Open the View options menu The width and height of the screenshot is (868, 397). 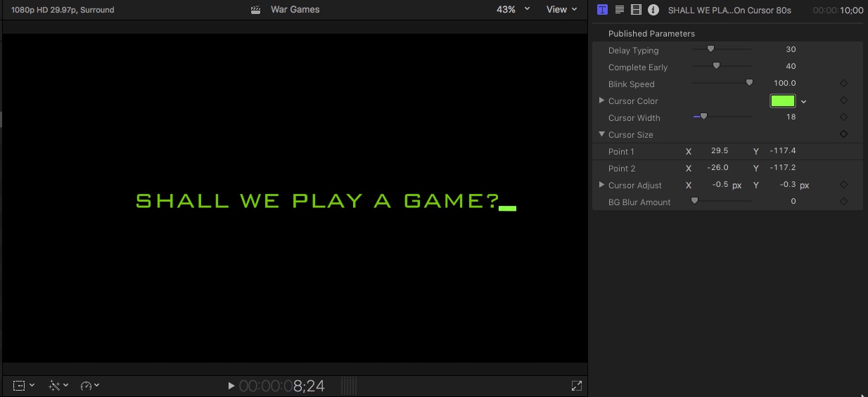pos(561,10)
